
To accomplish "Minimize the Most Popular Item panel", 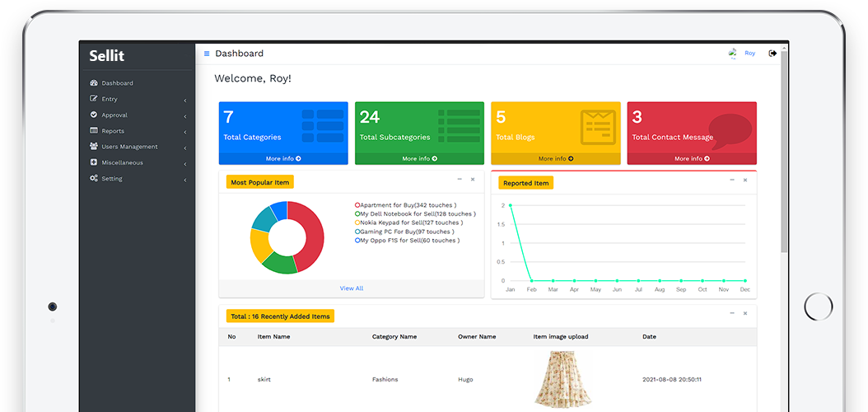I will 460,179.
